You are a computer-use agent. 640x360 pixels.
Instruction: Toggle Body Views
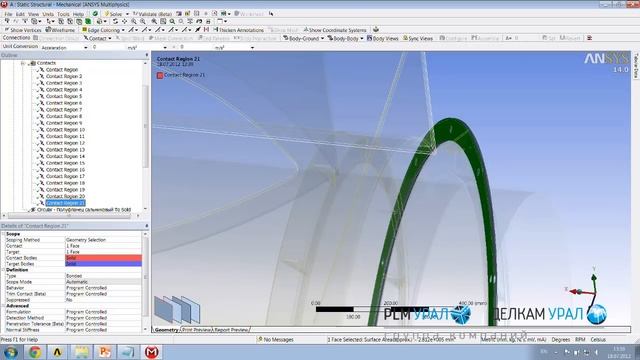tap(382, 38)
